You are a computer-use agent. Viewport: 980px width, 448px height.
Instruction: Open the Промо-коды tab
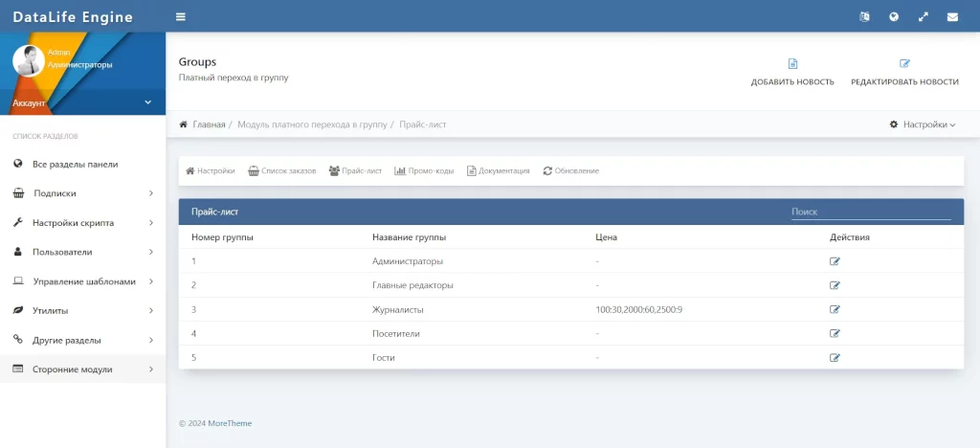[x=424, y=170]
